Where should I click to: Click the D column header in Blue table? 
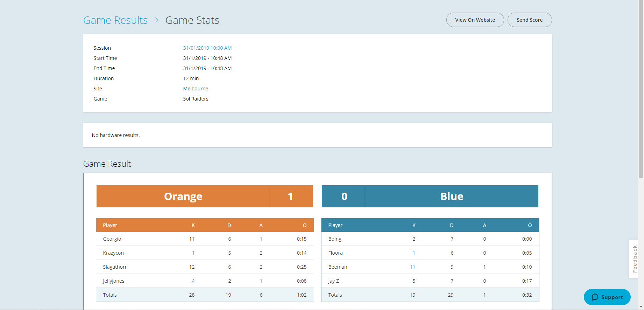click(x=452, y=225)
